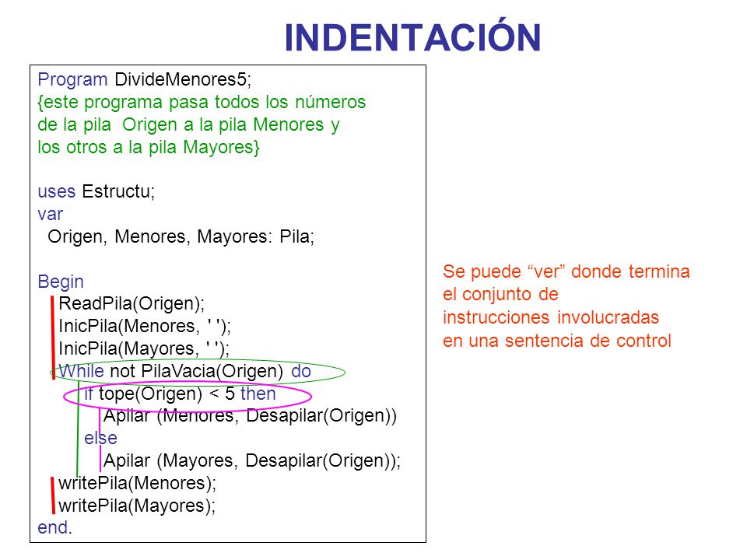Viewport: 747px width, 560px height.
Task: Click comment line 'los otros a la pila Mayores}'
Action: tap(149, 147)
